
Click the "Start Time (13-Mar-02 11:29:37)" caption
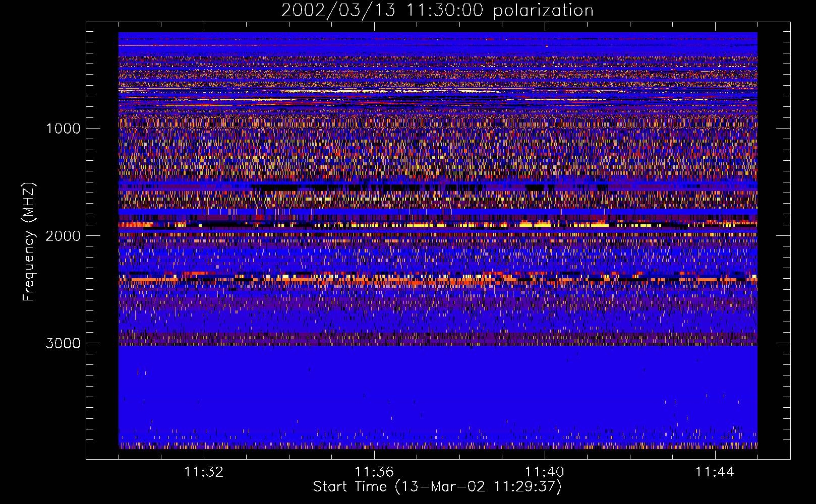click(437, 487)
